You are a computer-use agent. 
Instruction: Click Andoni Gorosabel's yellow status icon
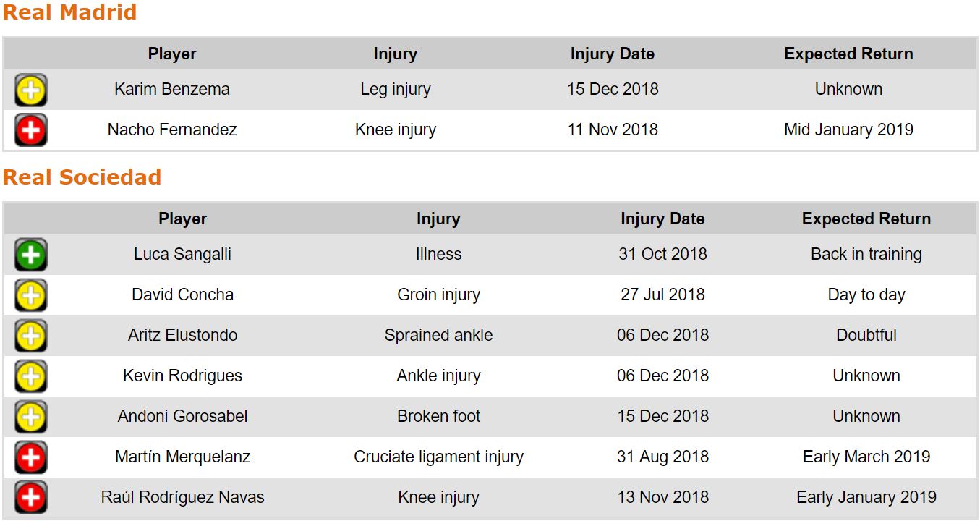coord(30,418)
